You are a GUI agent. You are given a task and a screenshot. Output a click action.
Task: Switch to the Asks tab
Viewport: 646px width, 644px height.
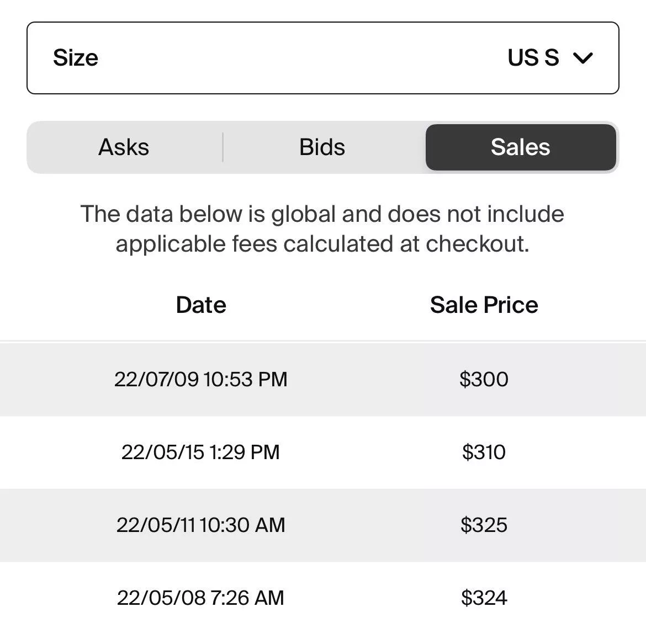pos(124,147)
